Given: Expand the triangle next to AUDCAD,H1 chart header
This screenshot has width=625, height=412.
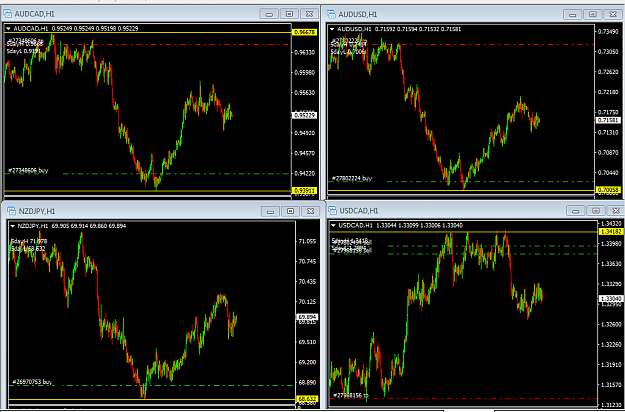Looking at the screenshot, I should pos(8,28).
